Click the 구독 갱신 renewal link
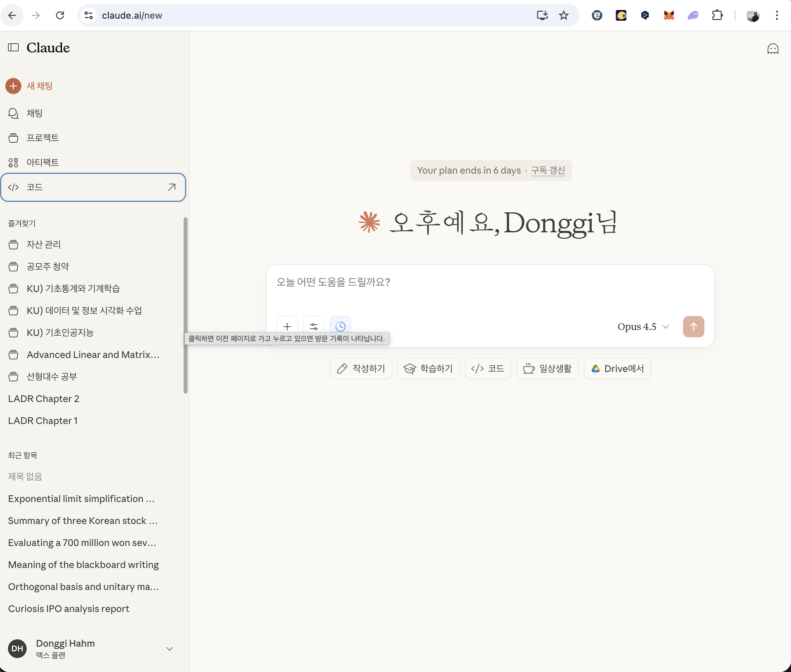The height and width of the screenshot is (672, 791). coord(548,170)
